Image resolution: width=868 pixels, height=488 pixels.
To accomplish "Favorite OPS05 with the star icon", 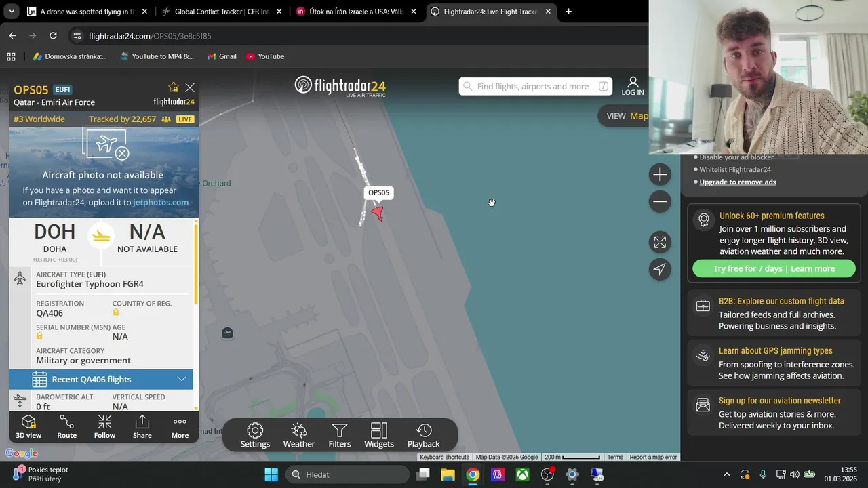I will (x=174, y=87).
